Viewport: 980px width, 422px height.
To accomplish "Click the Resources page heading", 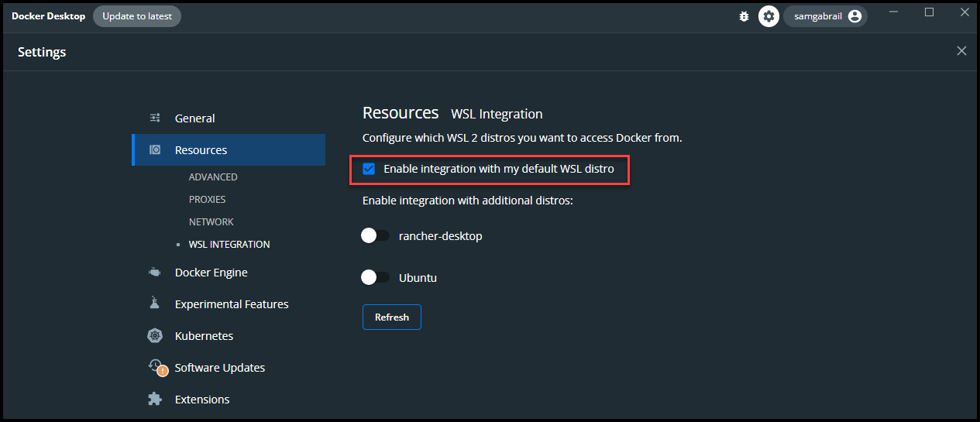I will 401,113.
